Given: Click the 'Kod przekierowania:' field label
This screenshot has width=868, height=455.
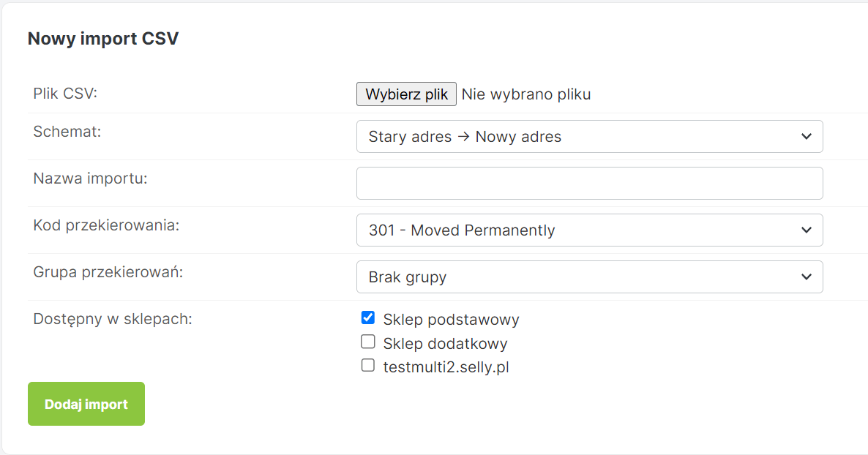Looking at the screenshot, I should [106, 225].
